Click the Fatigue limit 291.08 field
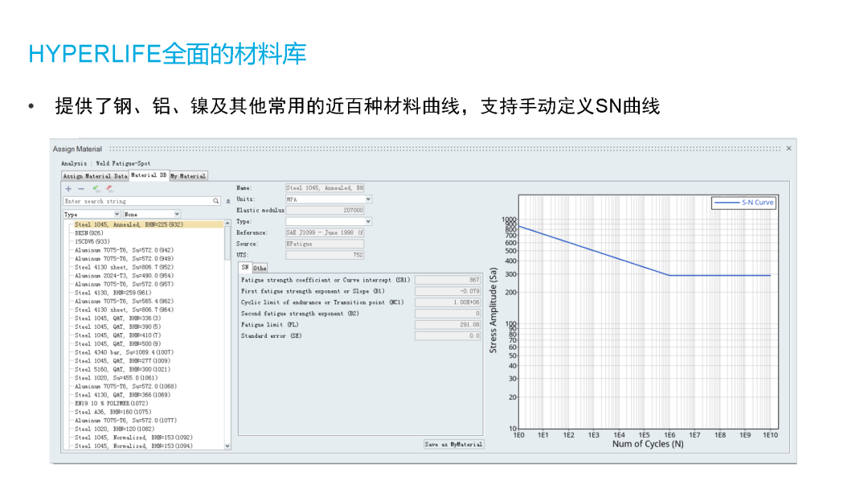This screenshot has height=489, width=868. (448, 324)
